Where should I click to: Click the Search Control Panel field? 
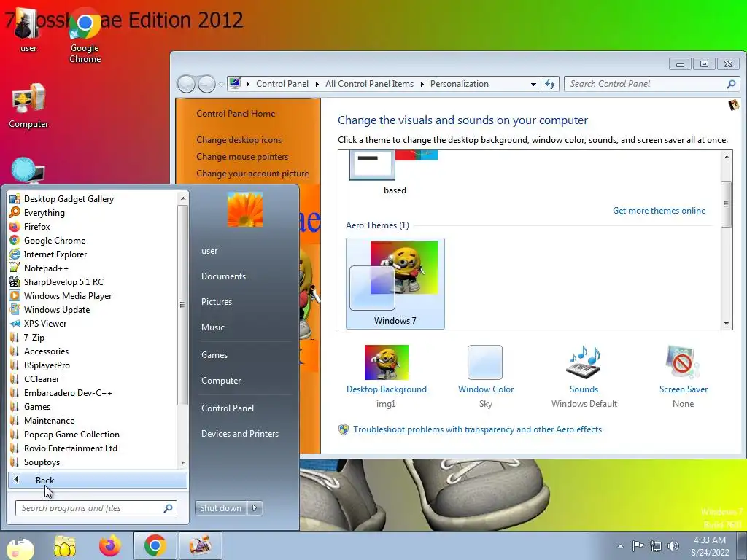[651, 84]
